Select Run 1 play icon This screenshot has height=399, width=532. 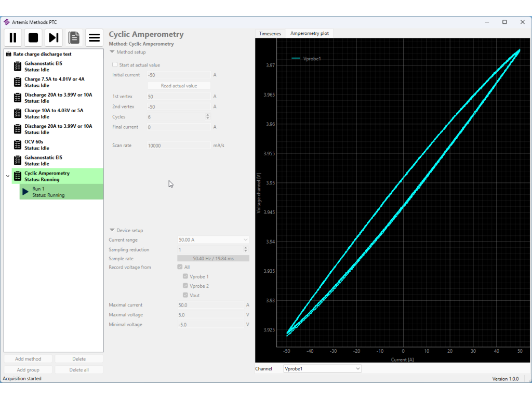25,192
